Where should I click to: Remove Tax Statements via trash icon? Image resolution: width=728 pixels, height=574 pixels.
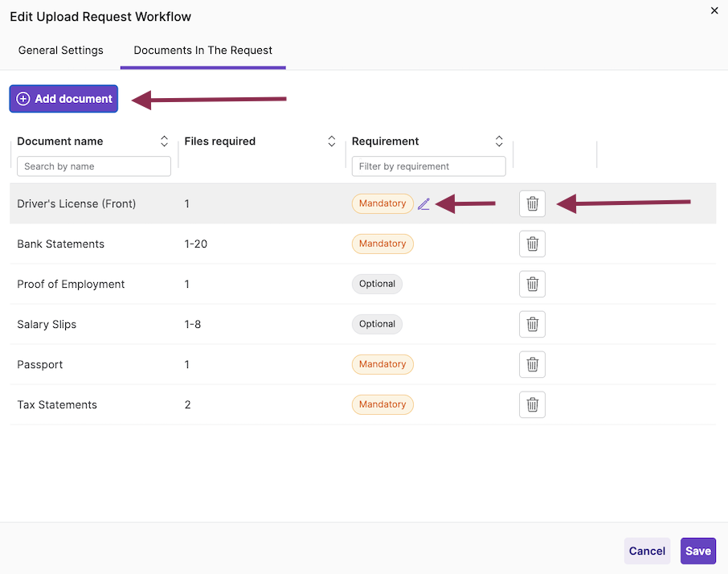(x=532, y=404)
